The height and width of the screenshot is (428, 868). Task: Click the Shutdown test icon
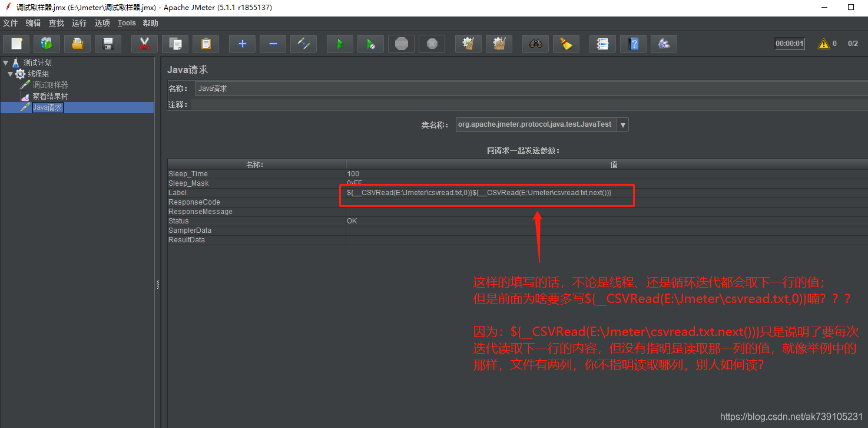tap(432, 44)
